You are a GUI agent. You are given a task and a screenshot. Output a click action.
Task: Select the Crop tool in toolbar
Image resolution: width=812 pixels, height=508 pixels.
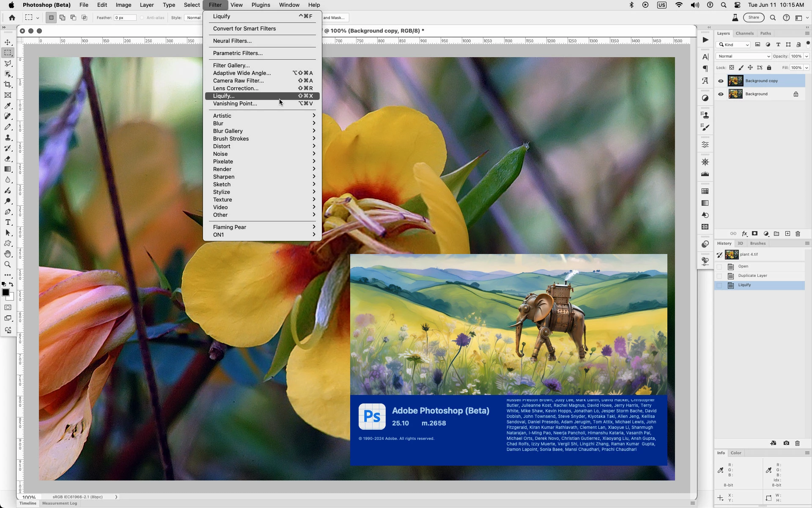pos(8,85)
